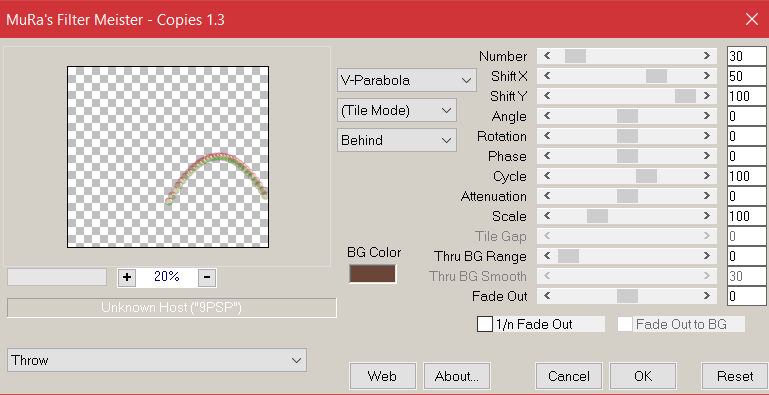
Task: Click left arrow of Angle slider
Action: (x=547, y=116)
